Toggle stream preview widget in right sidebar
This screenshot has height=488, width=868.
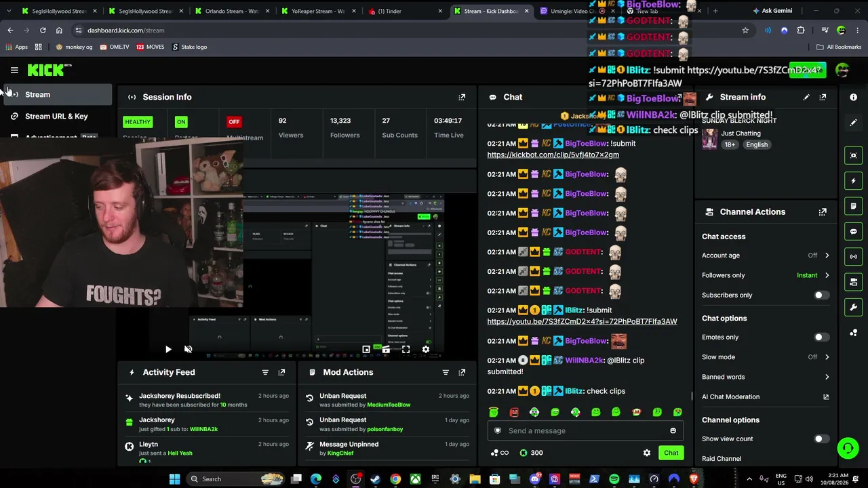coord(854,155)
